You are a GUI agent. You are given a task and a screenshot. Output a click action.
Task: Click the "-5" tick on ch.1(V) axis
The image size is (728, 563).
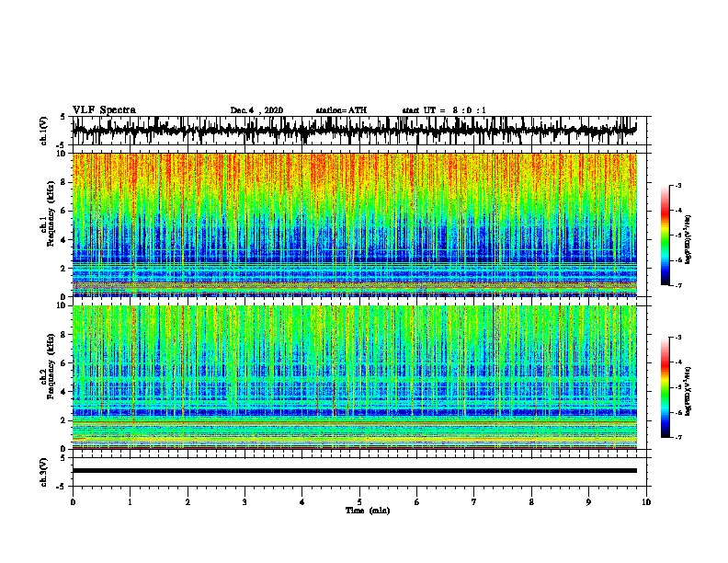[62, 144]
